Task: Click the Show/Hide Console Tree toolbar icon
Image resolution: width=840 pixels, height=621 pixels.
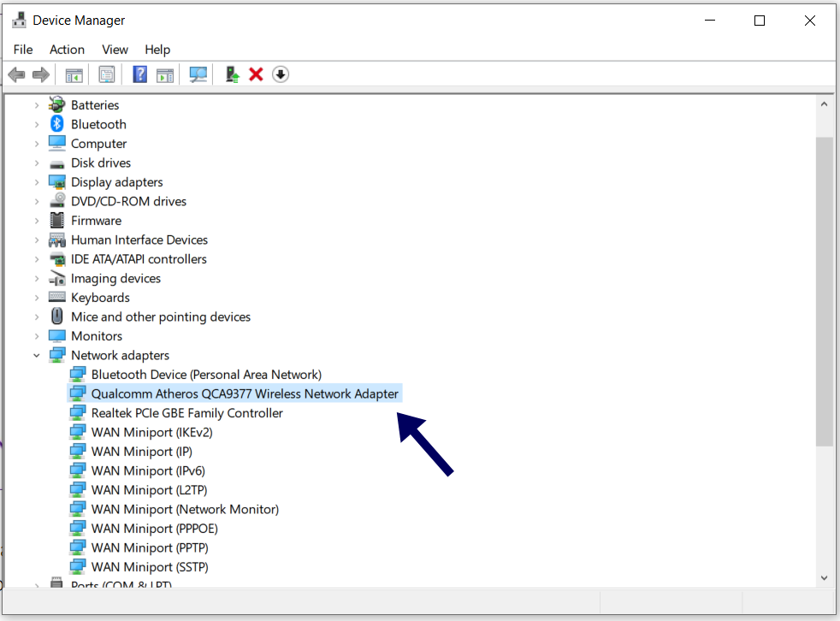Action: [x=74, y=75]
